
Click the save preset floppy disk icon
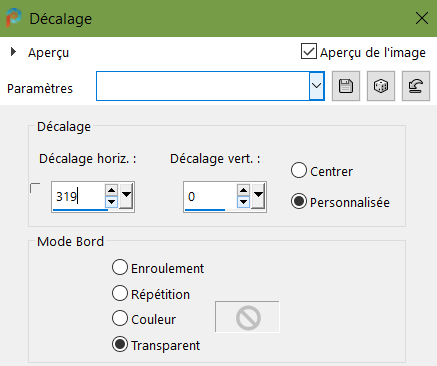pyautogui.click(x=346, y=86)
